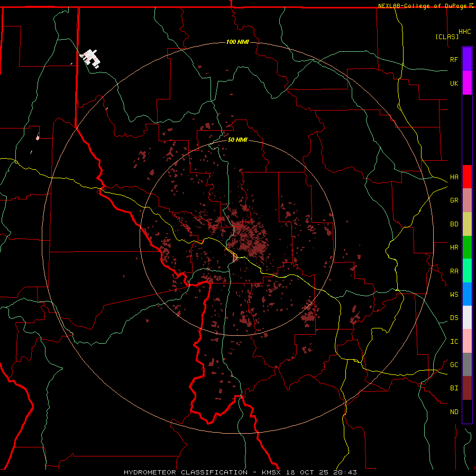
Task: Click the HA red legend swatch
Action: (467, 177)
